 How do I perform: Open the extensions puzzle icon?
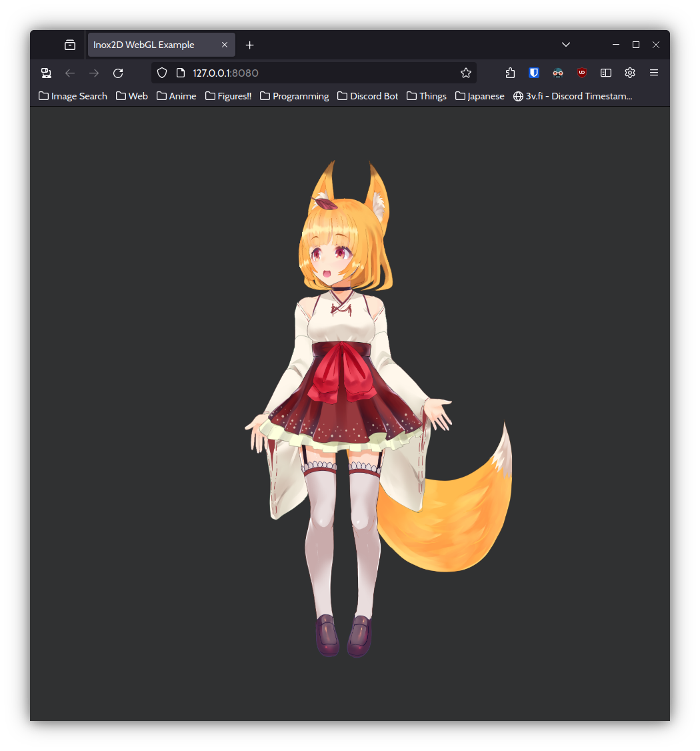point(510,73)
